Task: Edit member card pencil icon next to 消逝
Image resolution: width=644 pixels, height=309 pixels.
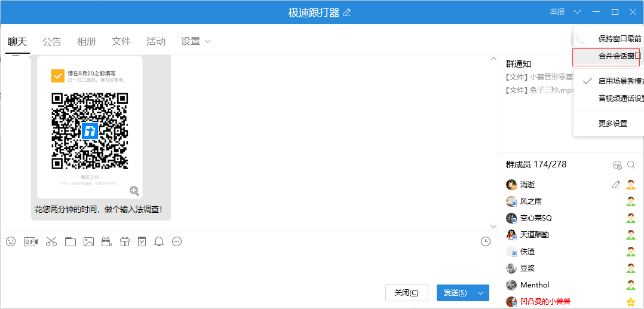Action: click(x=616, y=185)
